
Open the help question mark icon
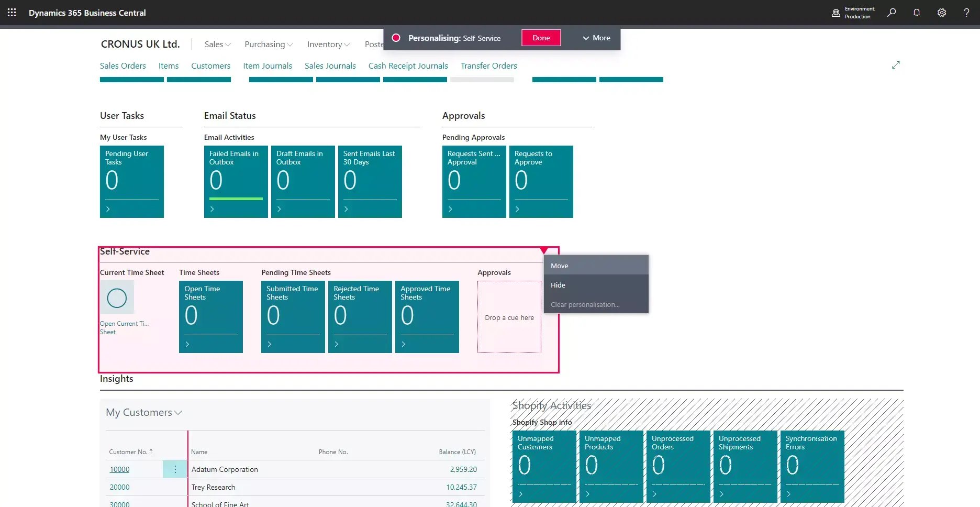point(966,13)
